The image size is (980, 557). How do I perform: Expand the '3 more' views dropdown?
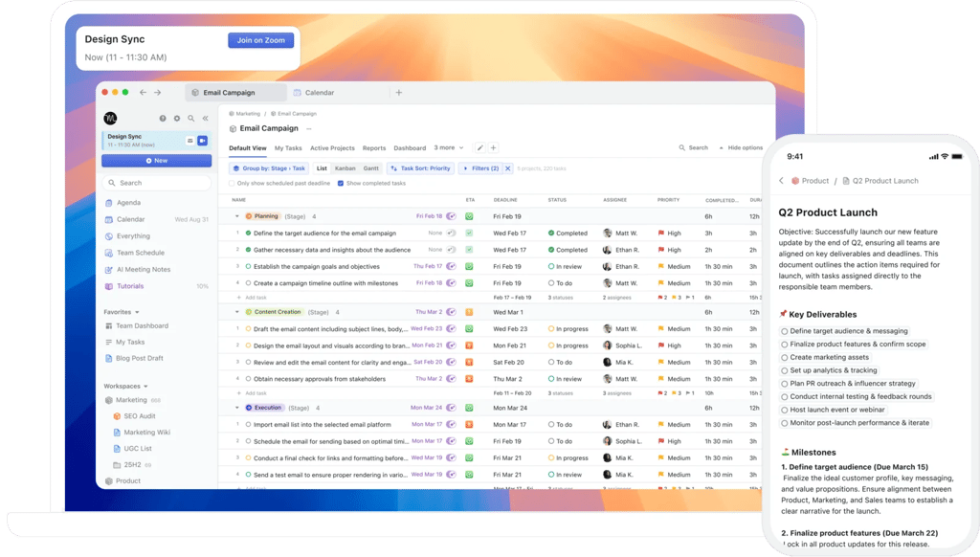[x=449, y=148]
